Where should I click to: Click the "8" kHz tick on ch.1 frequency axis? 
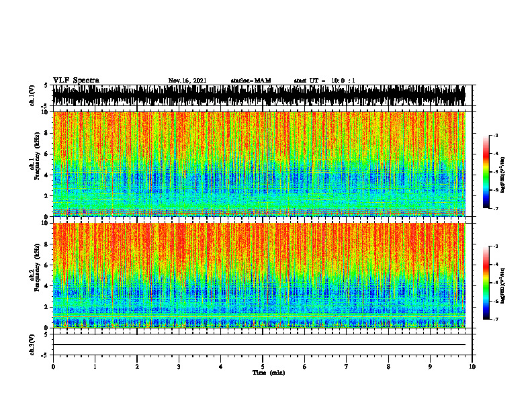click(x=47, y=133)
